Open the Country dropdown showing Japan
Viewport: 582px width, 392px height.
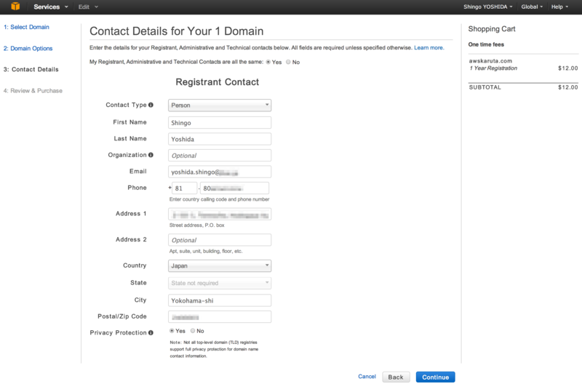click(220, 265)
